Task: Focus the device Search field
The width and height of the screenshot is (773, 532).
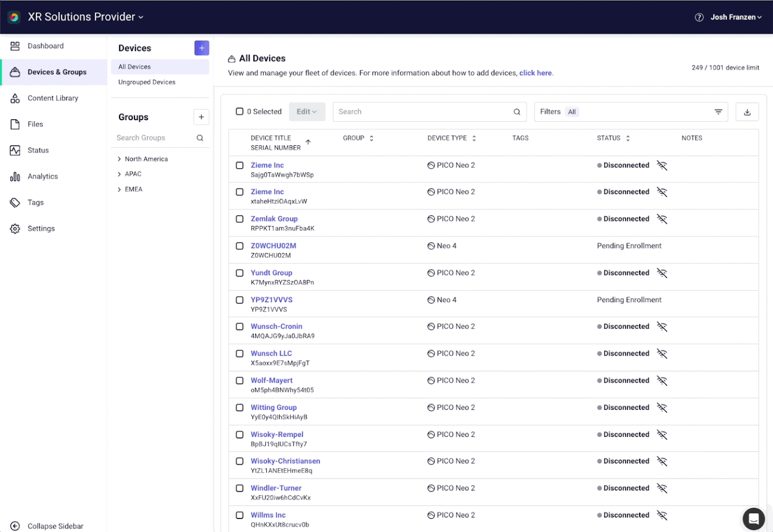Action: pos(423,112)
